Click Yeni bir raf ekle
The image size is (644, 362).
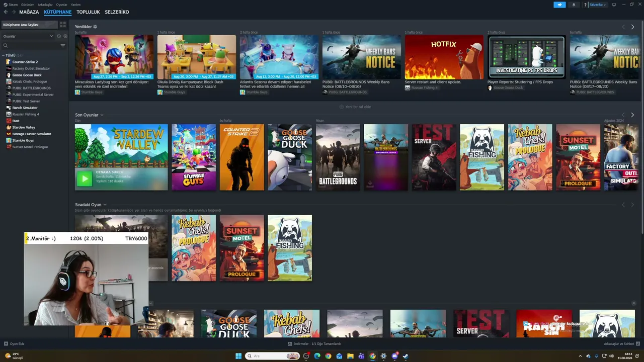pyautogui.click(x=355, y=107)
